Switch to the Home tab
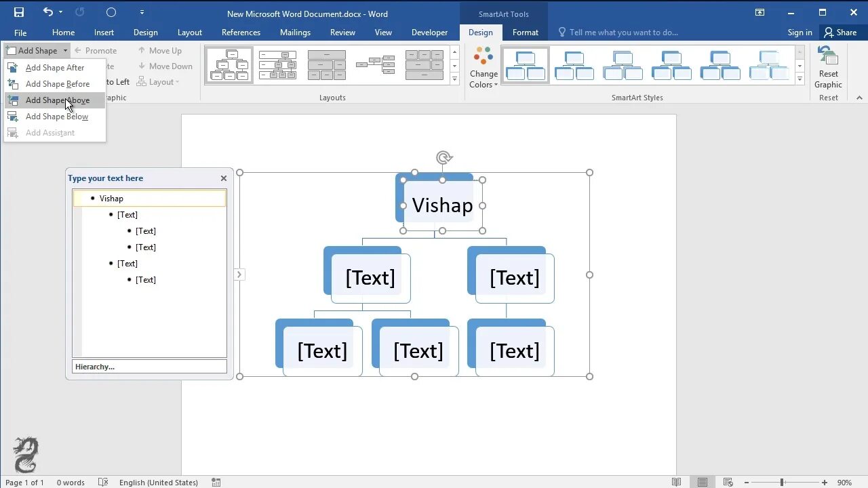 63,33
